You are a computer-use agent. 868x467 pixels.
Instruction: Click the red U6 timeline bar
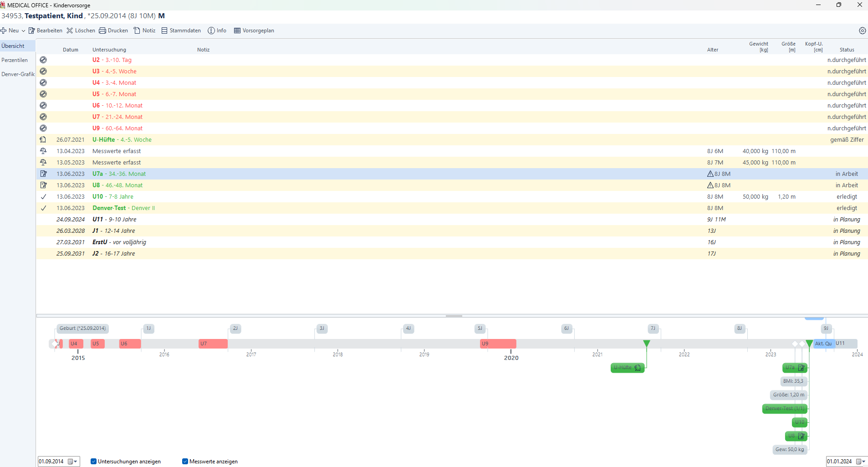(130, 344)
